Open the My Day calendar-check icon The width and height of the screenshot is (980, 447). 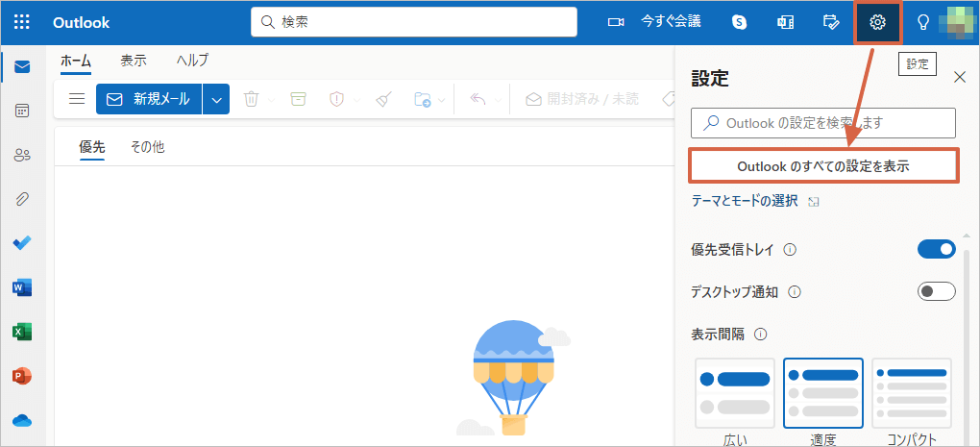pyautogui.click(x=831, y=22)
